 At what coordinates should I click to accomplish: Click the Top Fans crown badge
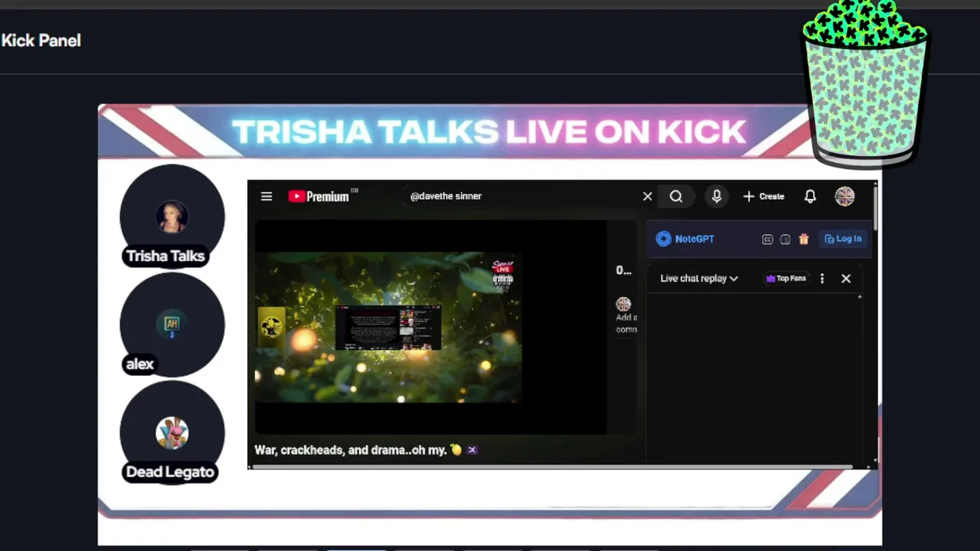point(786,279)
